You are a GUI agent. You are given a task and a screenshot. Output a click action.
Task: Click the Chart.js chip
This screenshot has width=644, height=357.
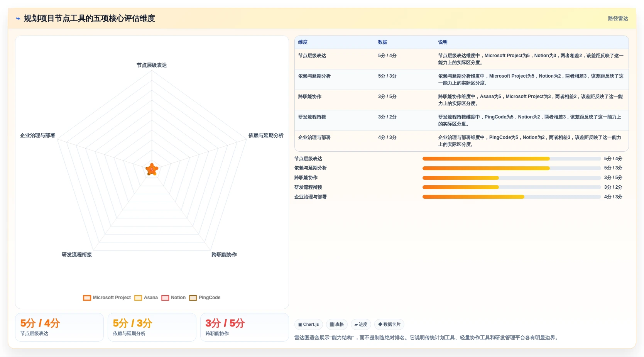tap(309, 325)
